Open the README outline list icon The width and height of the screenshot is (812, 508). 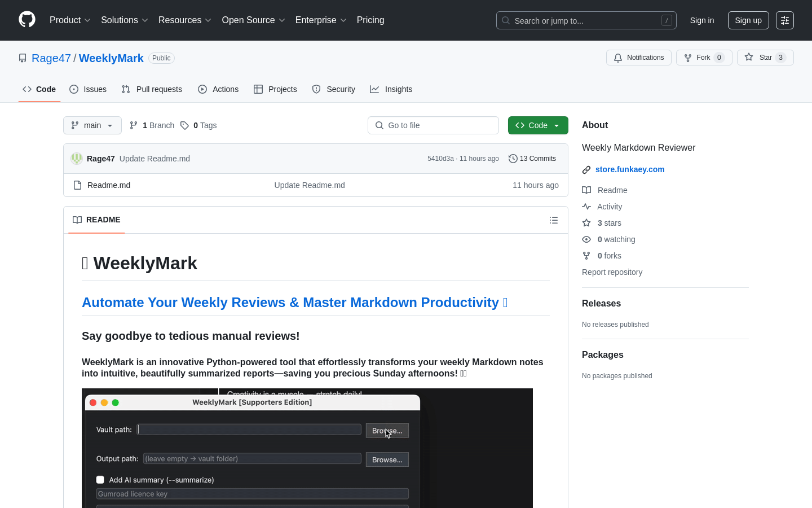(x=554, y=220)
